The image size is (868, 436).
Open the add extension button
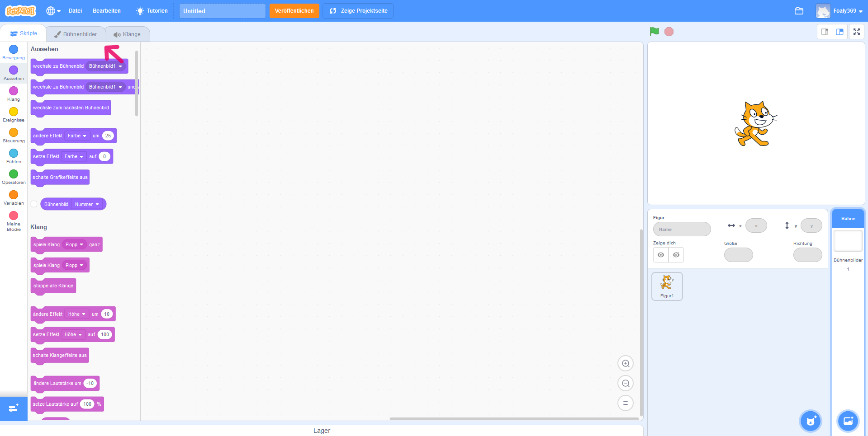[14, 408]
